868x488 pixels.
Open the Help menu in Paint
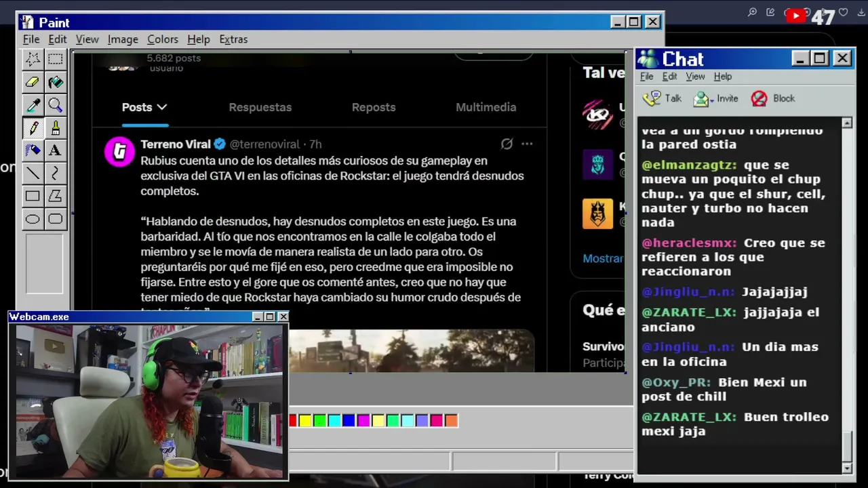point(199,39)
